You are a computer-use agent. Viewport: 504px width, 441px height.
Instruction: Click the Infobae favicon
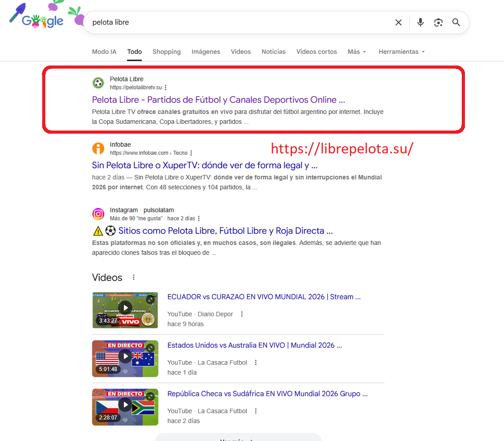(x=98, y=148)
